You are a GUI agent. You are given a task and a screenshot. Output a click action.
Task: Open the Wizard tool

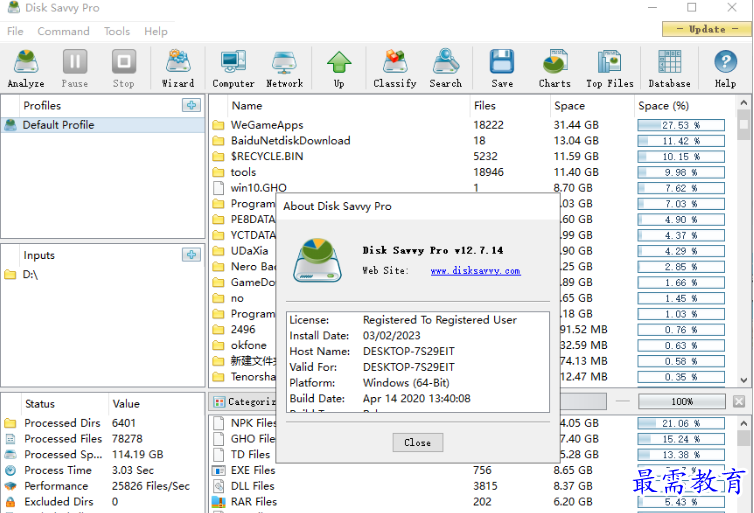tap(178, 68)
